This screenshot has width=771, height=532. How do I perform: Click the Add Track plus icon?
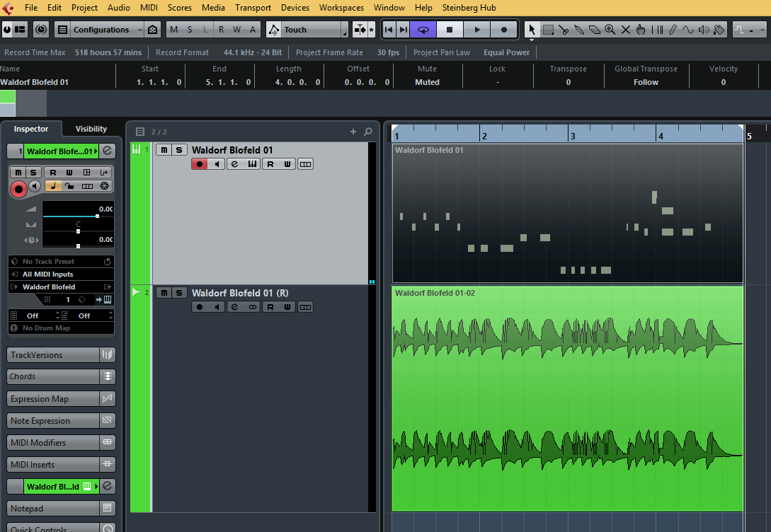tap(353, 132)
